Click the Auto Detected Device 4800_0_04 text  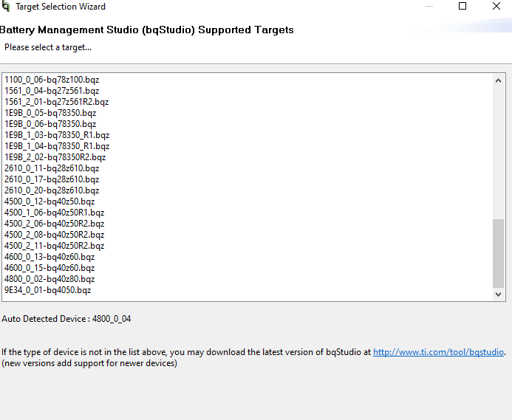tap(66, 319)
